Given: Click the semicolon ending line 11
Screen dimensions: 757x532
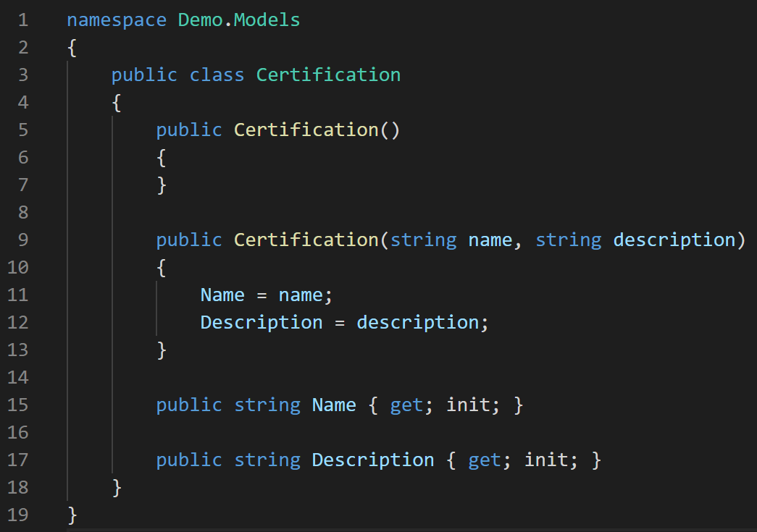Looking at the screenshot, I should point(330,295).
